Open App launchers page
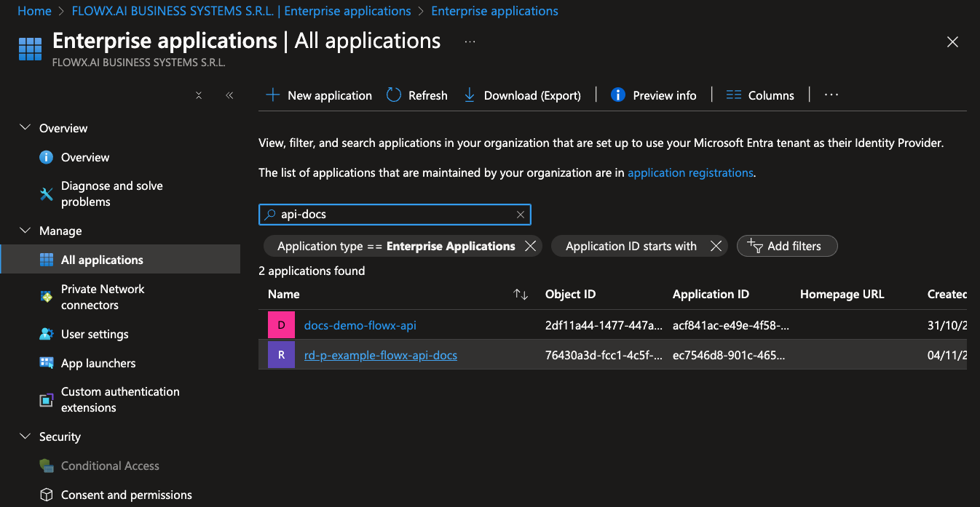 98,363
